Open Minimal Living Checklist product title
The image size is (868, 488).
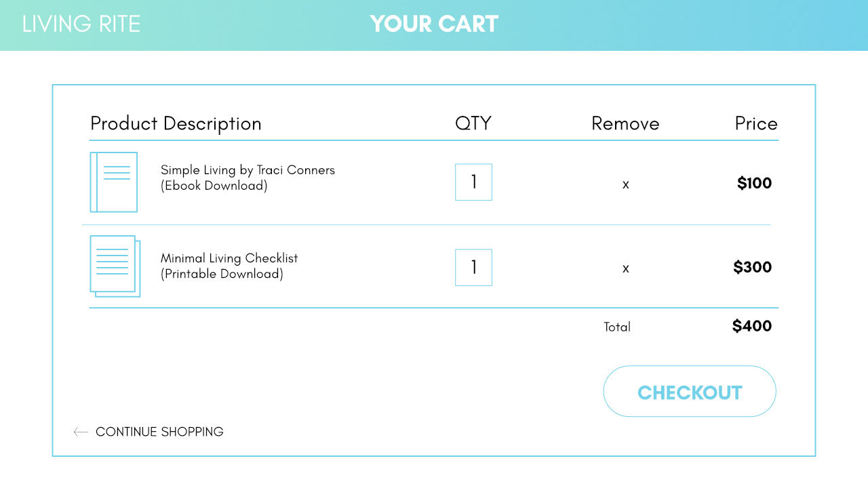point(229,258)
